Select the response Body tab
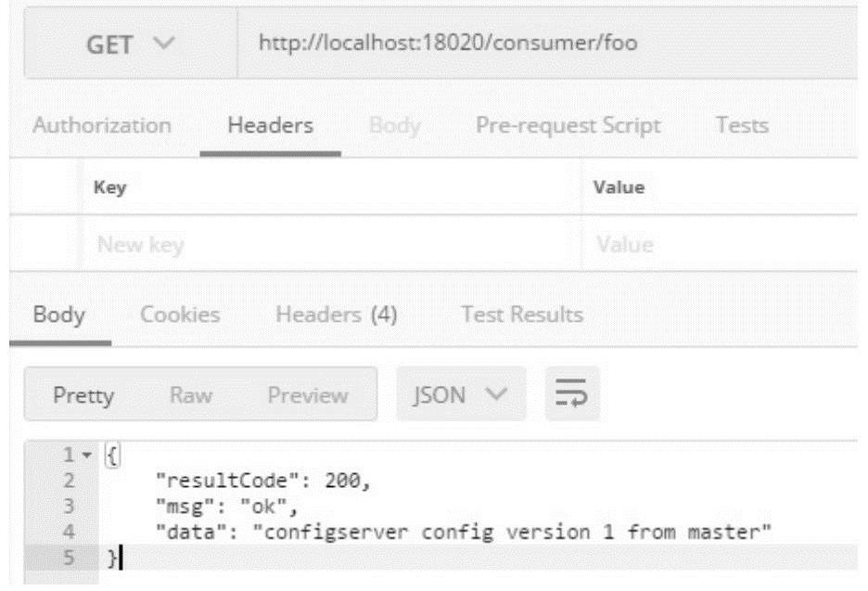 click(x=59, y=315)
